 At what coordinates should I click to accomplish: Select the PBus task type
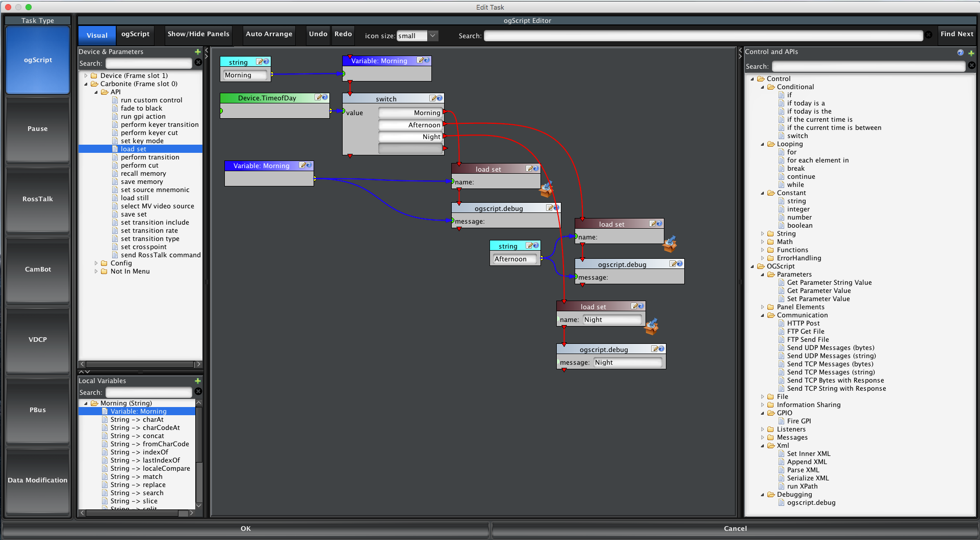tap(38, 410)
